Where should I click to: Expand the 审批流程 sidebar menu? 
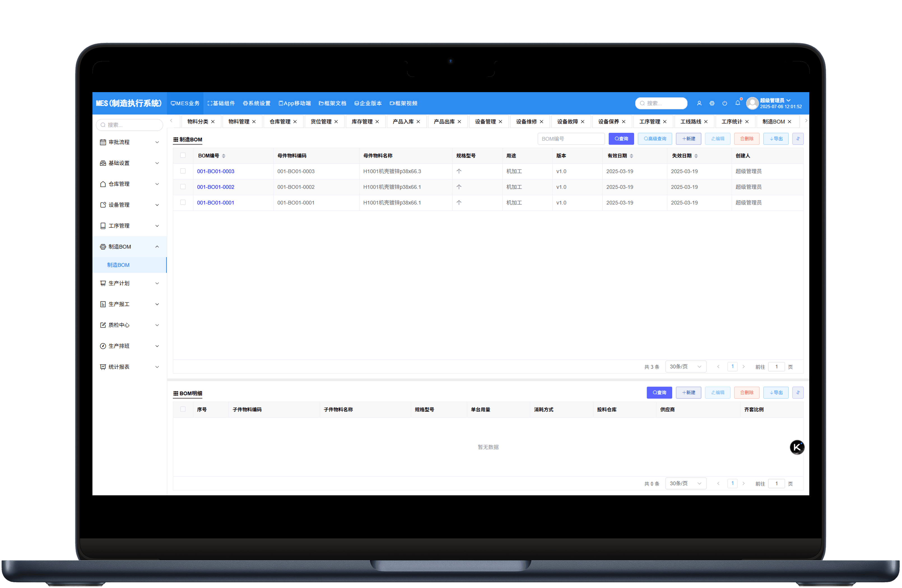pyautogui.click(x=129, y=142)
